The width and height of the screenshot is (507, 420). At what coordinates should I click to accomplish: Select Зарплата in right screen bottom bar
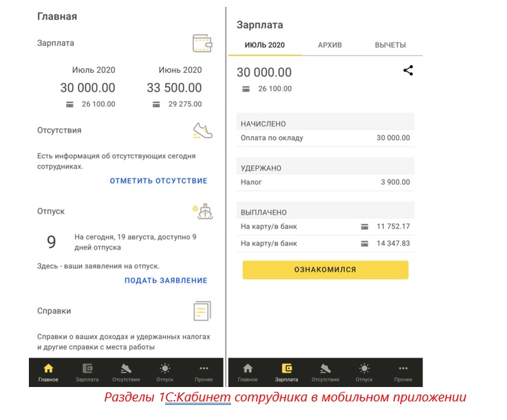(x=286, y=373)
